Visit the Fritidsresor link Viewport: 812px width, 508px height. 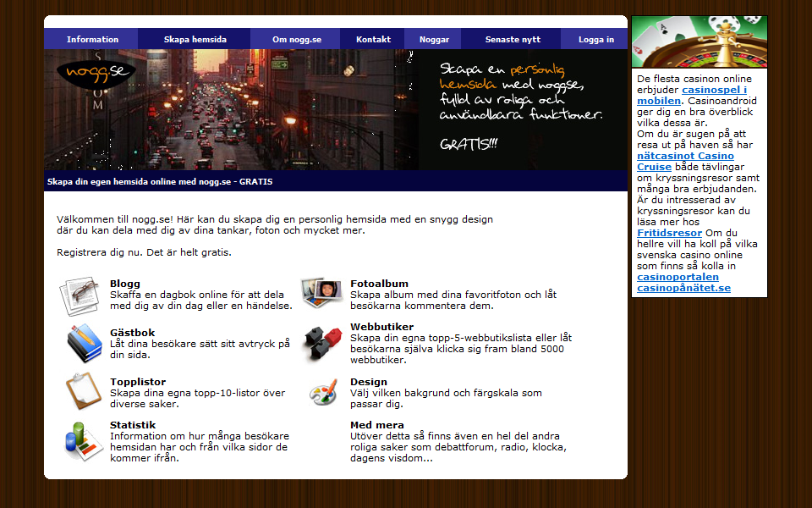click(669, 233)
